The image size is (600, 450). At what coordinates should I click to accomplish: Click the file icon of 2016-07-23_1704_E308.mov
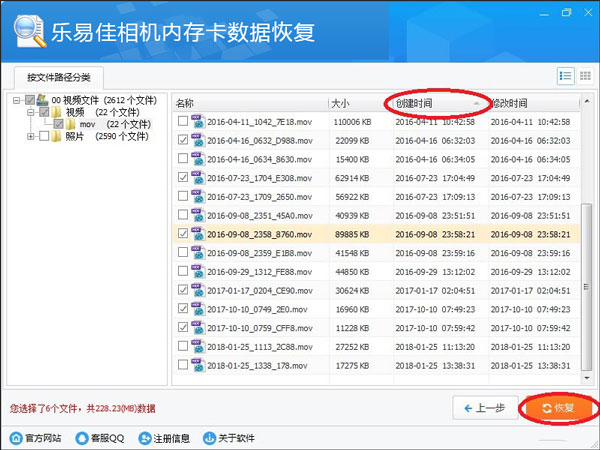point(198,178)
